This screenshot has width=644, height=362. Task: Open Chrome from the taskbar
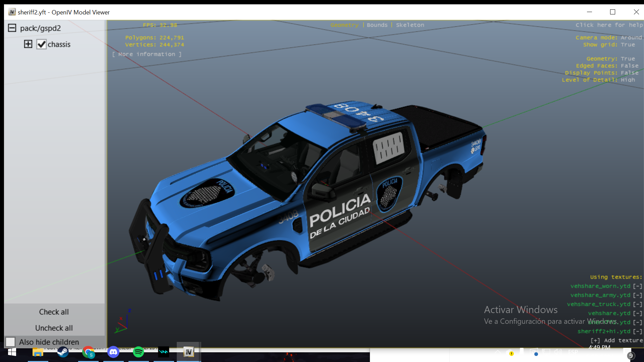(x=88, y=352)
